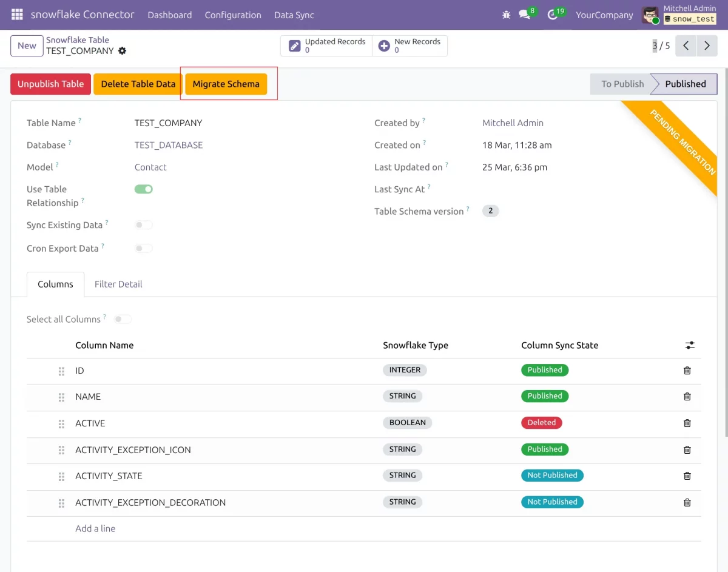
Task: Click the Unpublish Table button
Action: point(50,84)
